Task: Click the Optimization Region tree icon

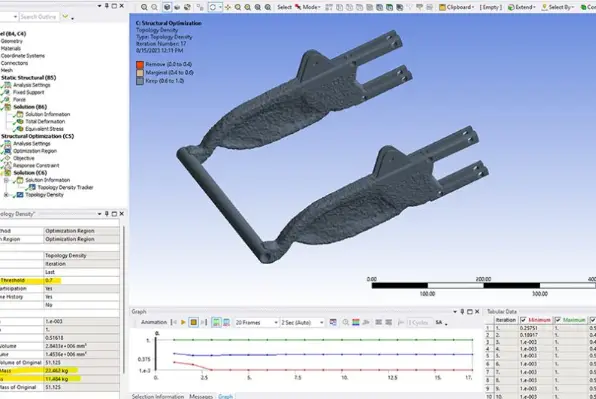Action: (x=7, y=151)
